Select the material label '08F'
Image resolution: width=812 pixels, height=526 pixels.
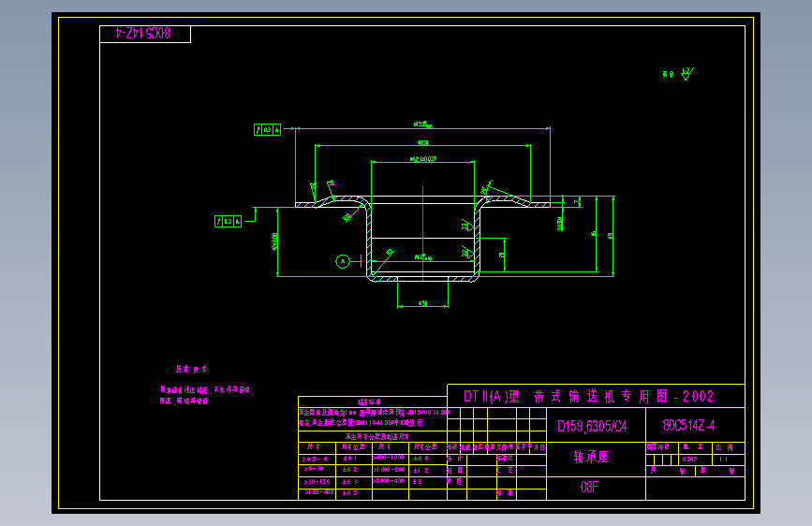[589, 487]
